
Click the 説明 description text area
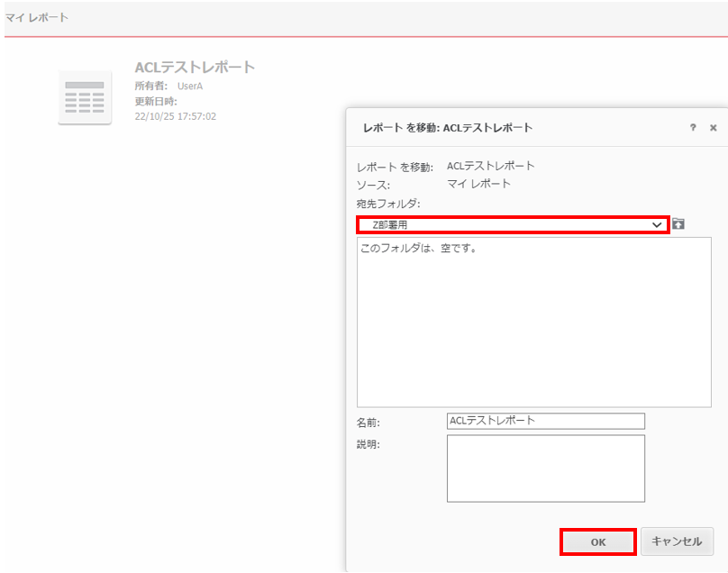(545, 468)
